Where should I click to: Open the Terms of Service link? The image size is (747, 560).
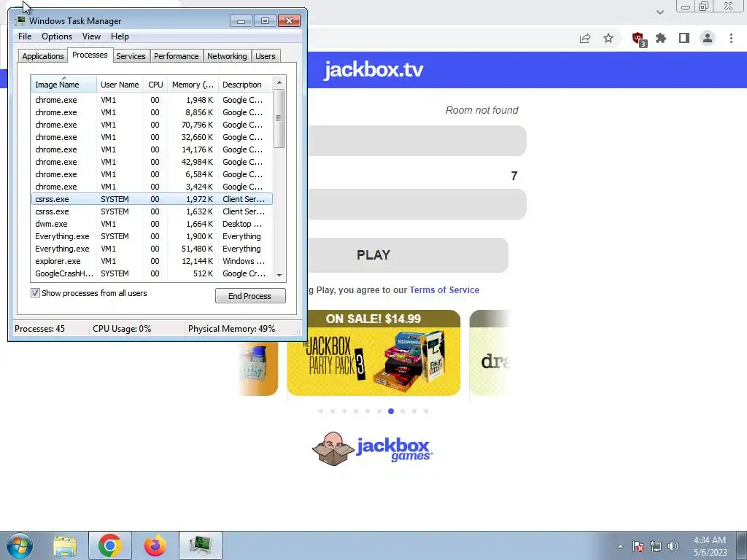[x=444, y=290]
